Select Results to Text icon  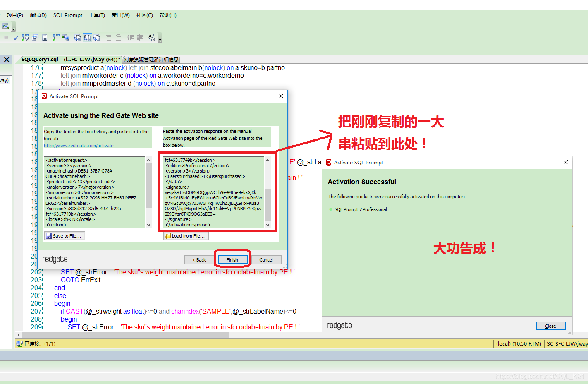(78, 38)
